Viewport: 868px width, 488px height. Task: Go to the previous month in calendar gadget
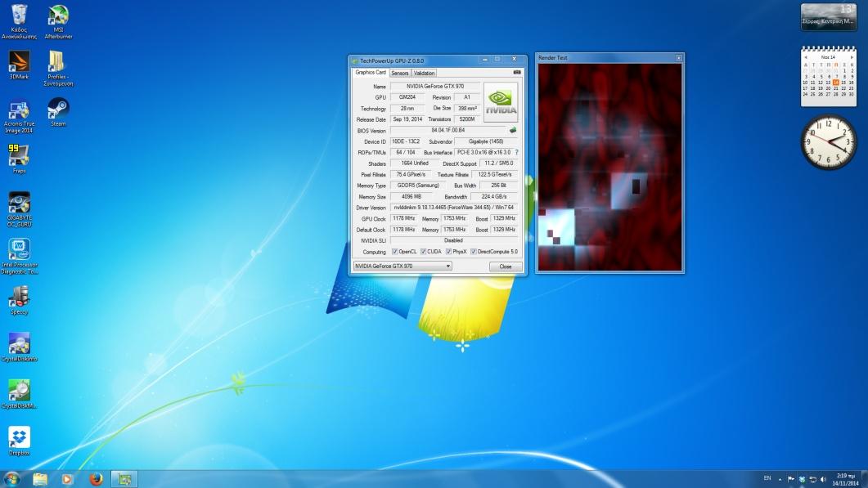click(806, 57)
